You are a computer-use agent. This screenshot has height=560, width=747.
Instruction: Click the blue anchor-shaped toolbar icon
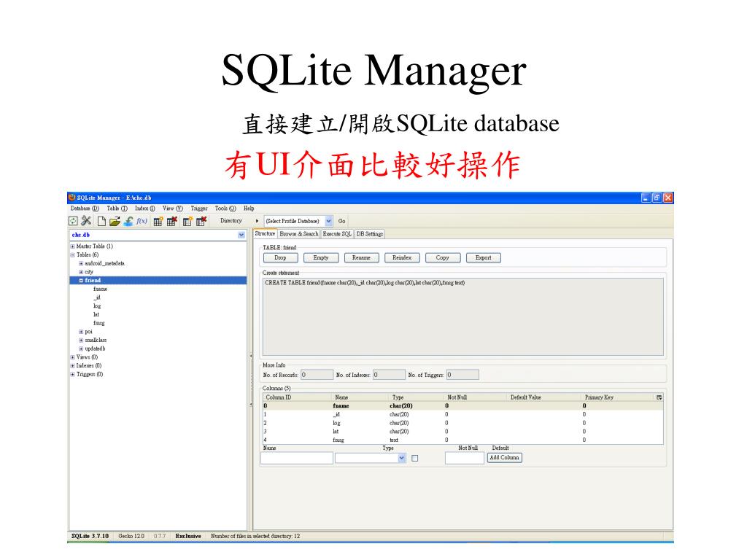[128, 222]
